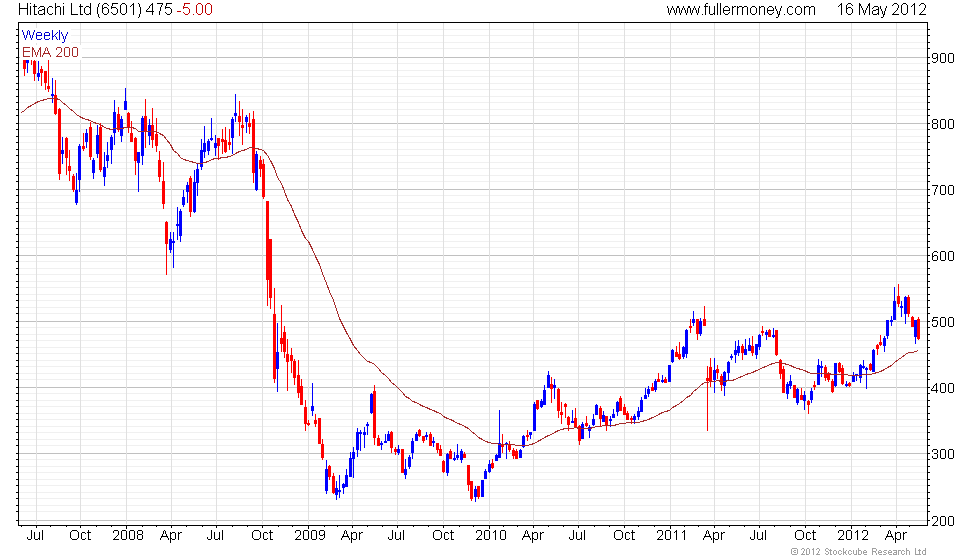
Task: Select the 'Apr' label right after 2010
Action: [532, 536]
